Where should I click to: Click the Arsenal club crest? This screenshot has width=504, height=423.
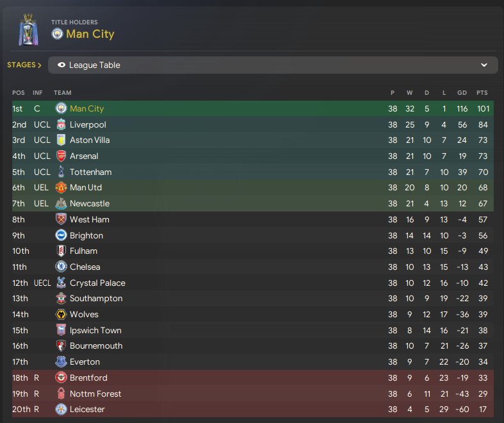[x=61, y=156]
